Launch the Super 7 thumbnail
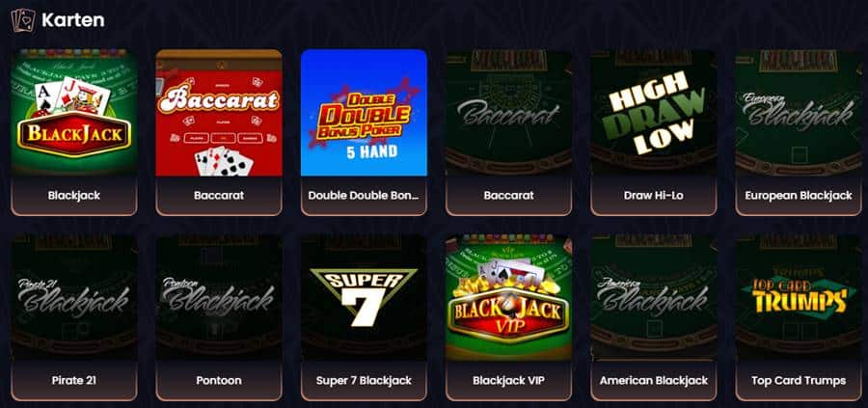This screenshot has height=408, width=868. [x=365, y=298]
